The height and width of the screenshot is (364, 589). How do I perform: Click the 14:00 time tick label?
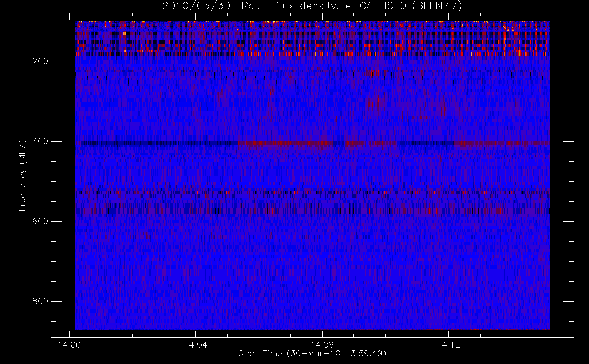[69, 345]
